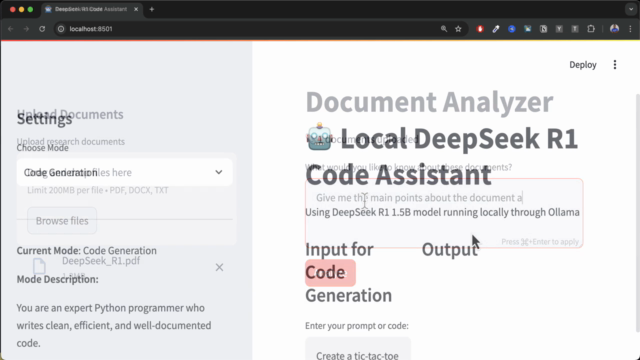Reload the localhost:8501 page
Image resolution: width=640 pixels, height=360 pixels.
42,29
